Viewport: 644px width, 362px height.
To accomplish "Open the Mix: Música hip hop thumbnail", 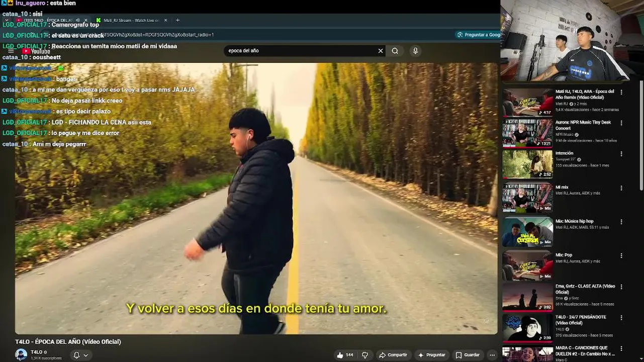I will [527, 232].
